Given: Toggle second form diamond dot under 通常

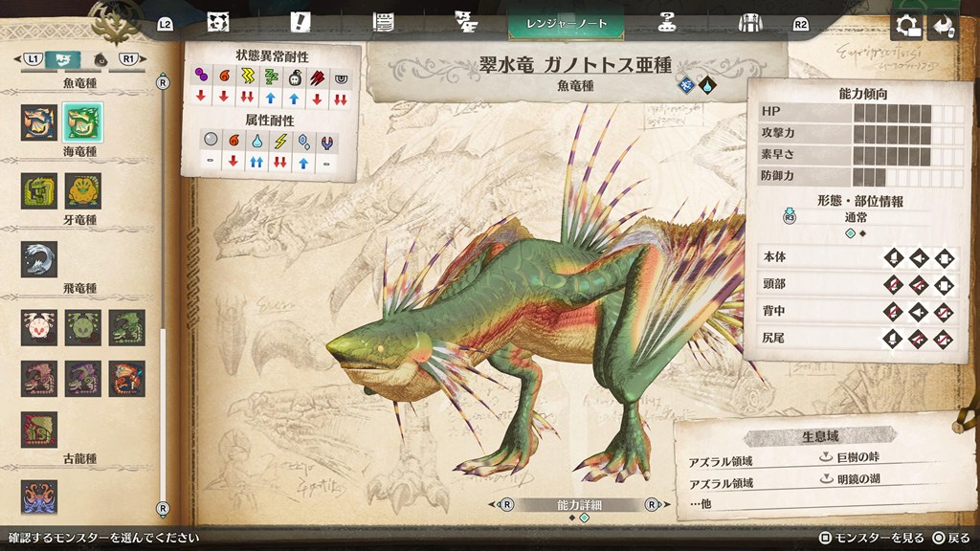Looking at the screenshot, I should [863, 233].
